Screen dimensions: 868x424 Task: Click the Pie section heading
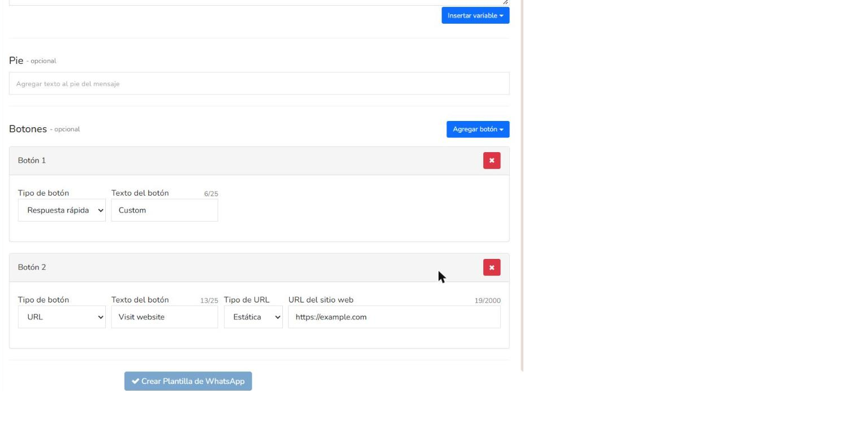[x=16, y=60]
